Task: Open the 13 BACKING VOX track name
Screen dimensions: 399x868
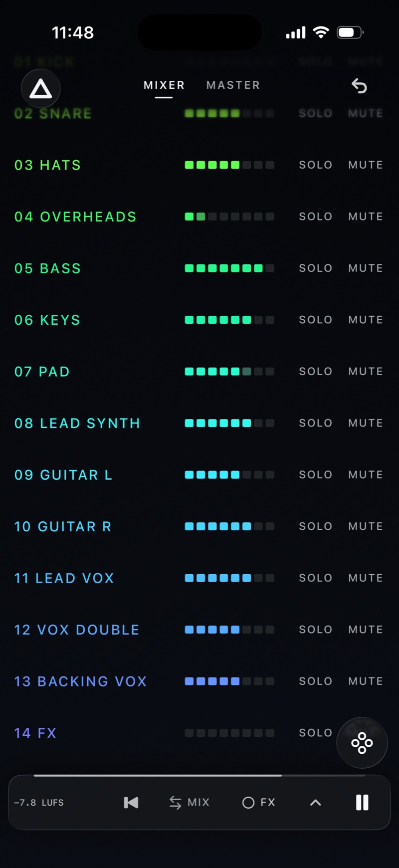Action: (x=80, y=681)
